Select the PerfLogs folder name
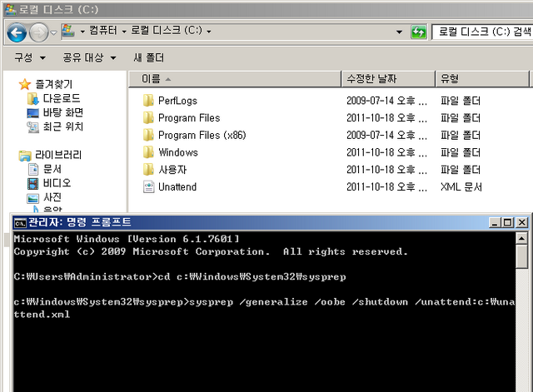The width and height of the screenshot is (533, 392). click(177, 101)
